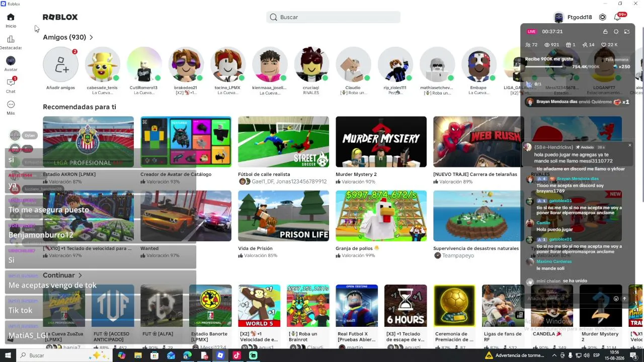Open the notifications bell
The width and height of the screenshot is (644, 362).
pos(617,17)
